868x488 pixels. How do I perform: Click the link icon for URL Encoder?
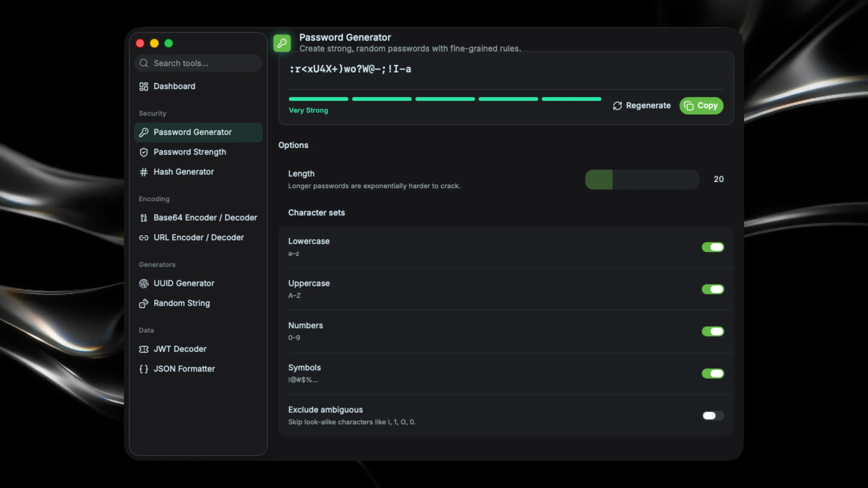(x=143, y=238)
